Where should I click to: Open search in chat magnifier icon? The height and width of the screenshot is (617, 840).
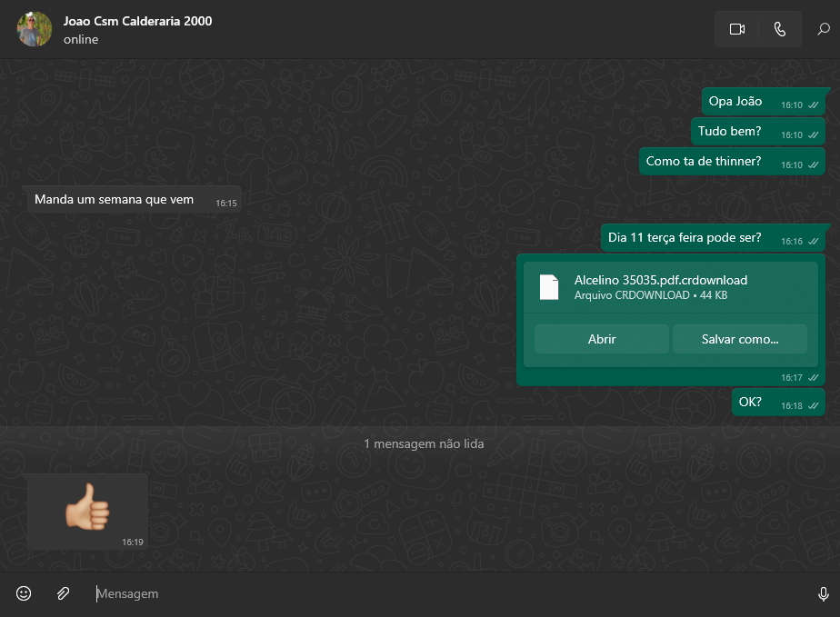coord(823,29)
